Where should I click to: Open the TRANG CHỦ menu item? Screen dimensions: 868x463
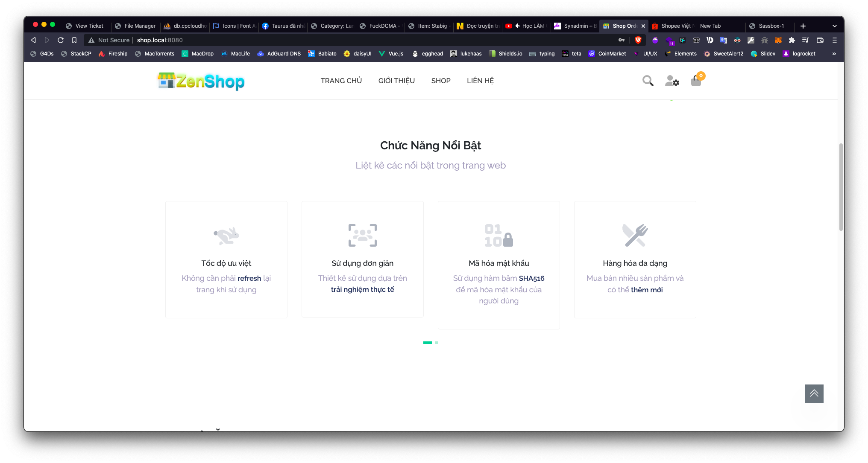341,80
